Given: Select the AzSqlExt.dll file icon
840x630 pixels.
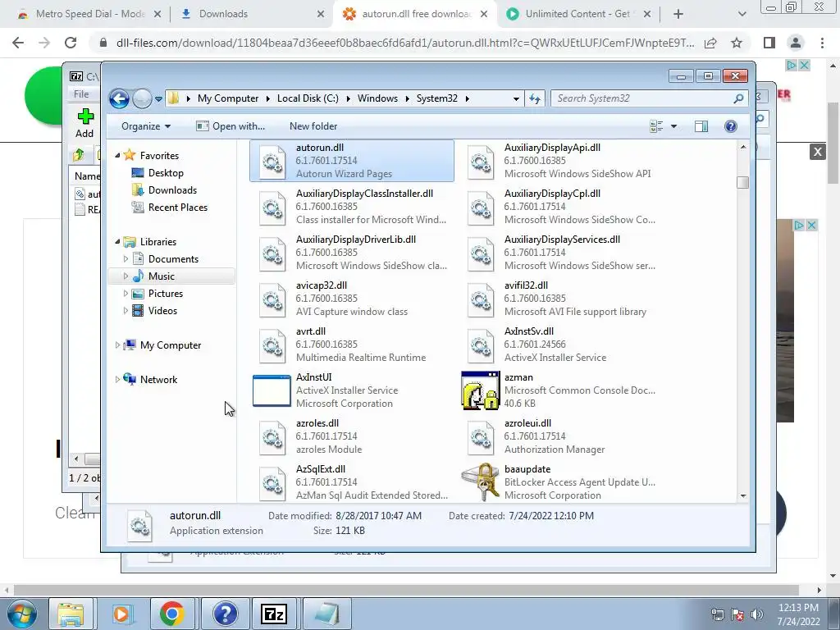Looking at the screenshot, I should pos(272,484).
